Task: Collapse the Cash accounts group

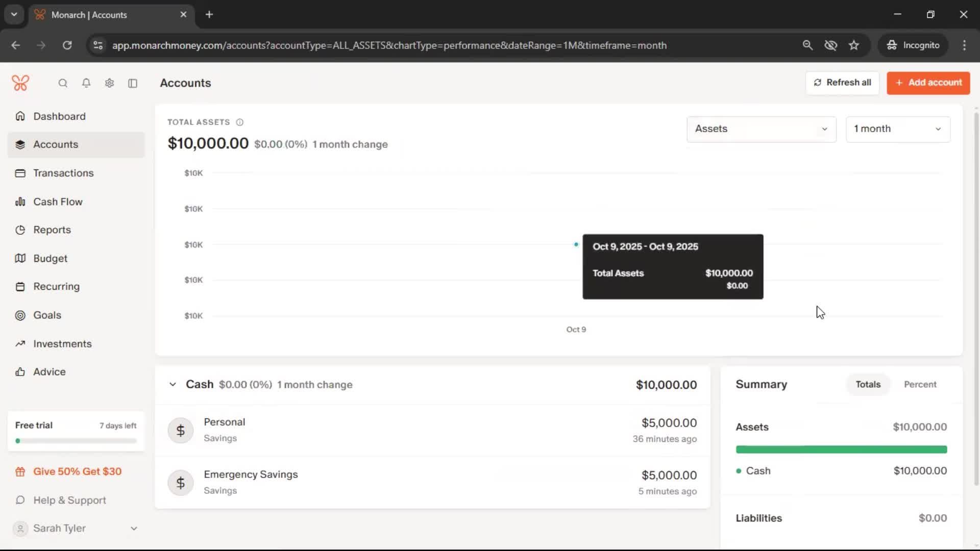Action: pyautogui.click(x=173, y=385)
